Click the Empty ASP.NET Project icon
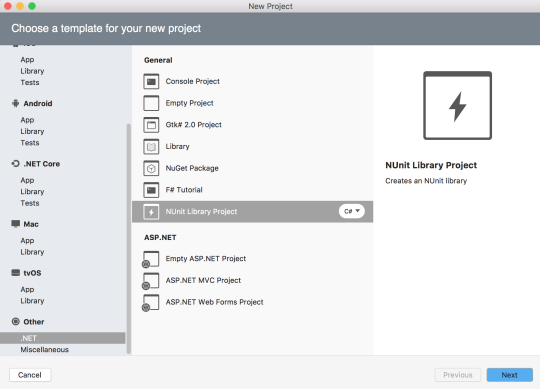The width and height of the screenshot is (540, 389). tap(150, 259)
